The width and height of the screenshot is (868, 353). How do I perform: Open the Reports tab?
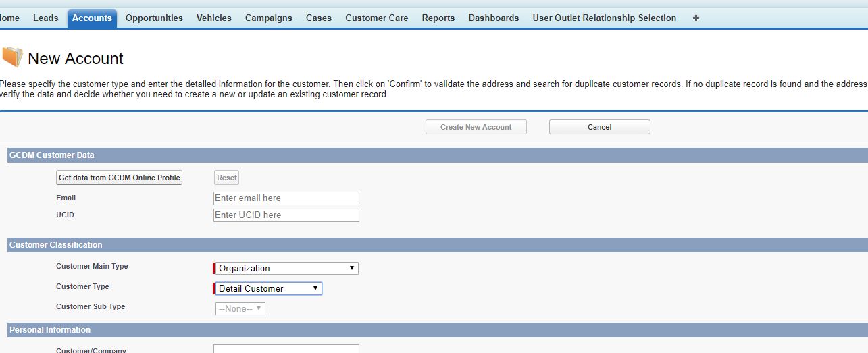coord(438,18)
